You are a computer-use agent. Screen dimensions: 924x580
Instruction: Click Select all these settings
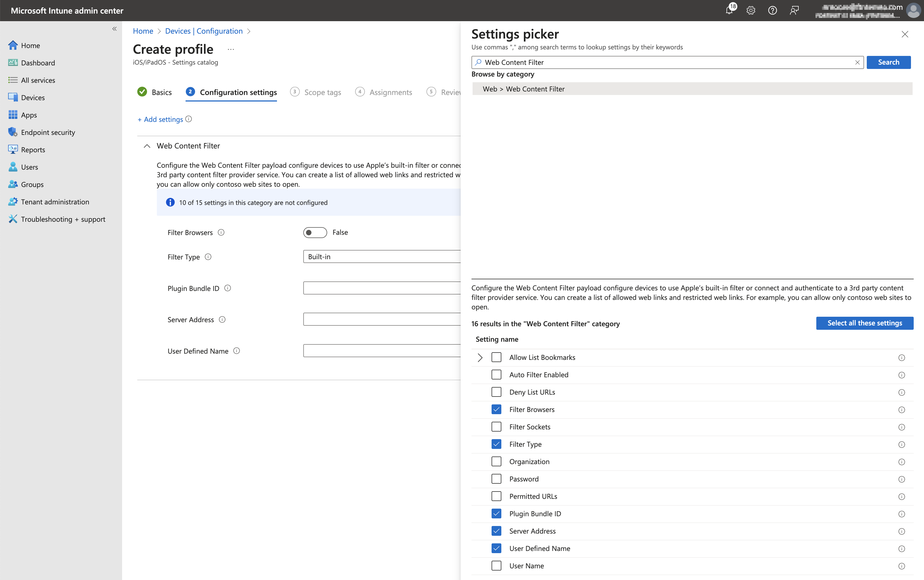(865, 323)
